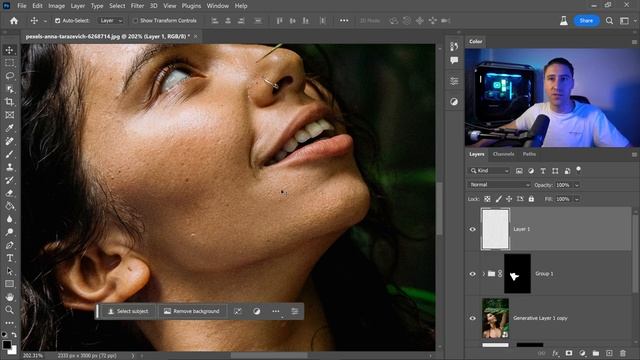Viewport: 640px width, 360px height.
Task: Select the Eraser tool
Action: (9, 193)
